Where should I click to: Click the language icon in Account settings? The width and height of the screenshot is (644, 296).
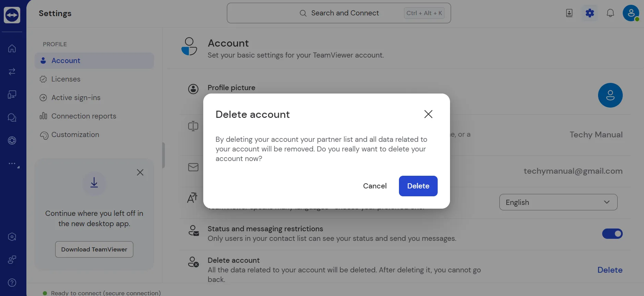point(192,198)
